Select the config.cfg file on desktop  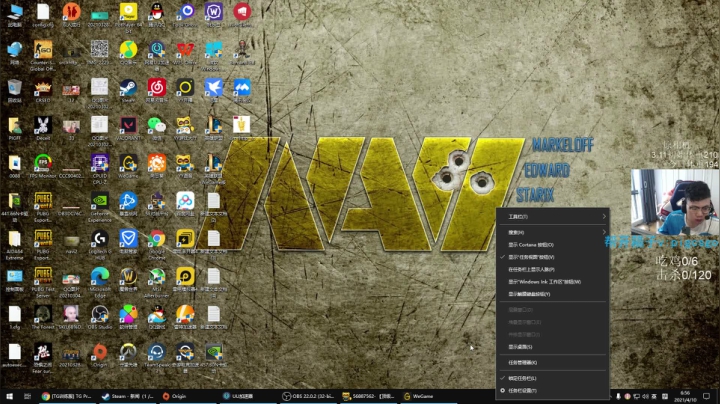point(43,16)
